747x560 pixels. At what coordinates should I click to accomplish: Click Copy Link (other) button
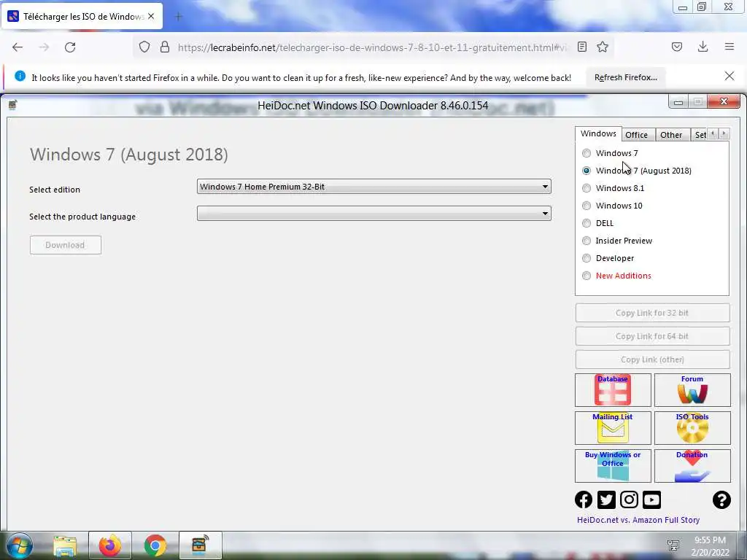(x=652, y=359)
